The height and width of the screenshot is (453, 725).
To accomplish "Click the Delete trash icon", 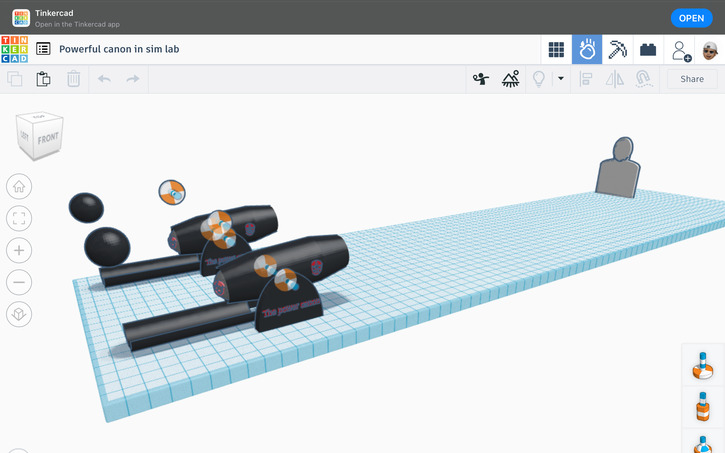I will pyautogui.click(x=74, y=79).
